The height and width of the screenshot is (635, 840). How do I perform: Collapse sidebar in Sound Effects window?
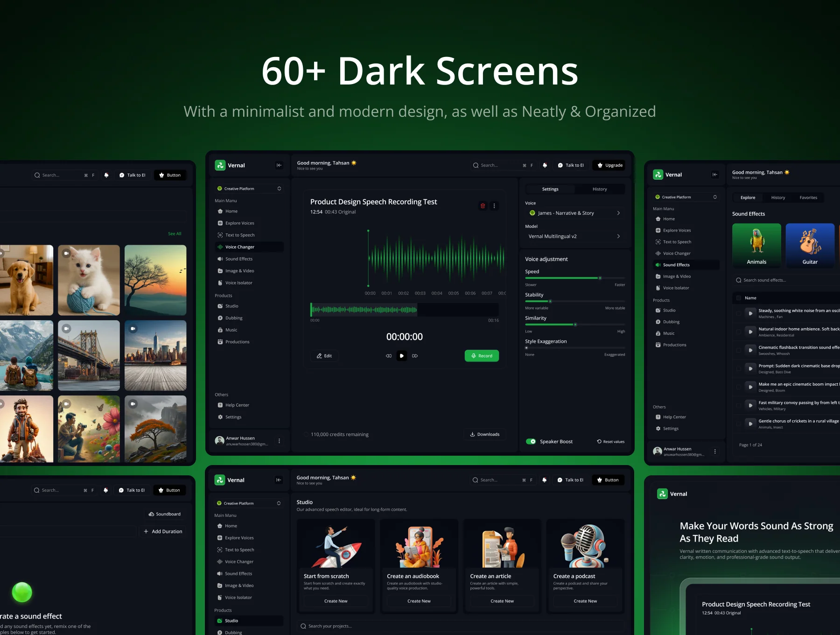(715, 175)
